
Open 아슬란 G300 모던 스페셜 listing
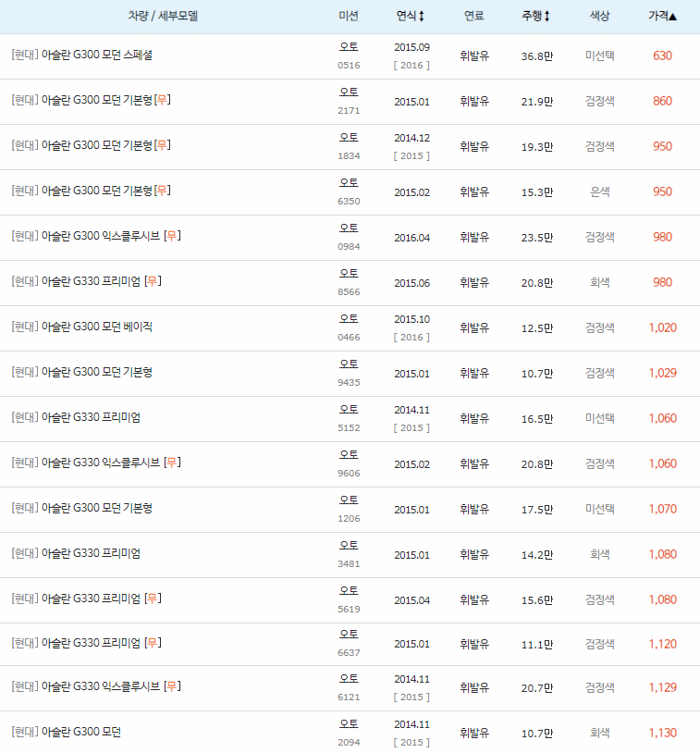pyautogui.click(x=83, y=56)
